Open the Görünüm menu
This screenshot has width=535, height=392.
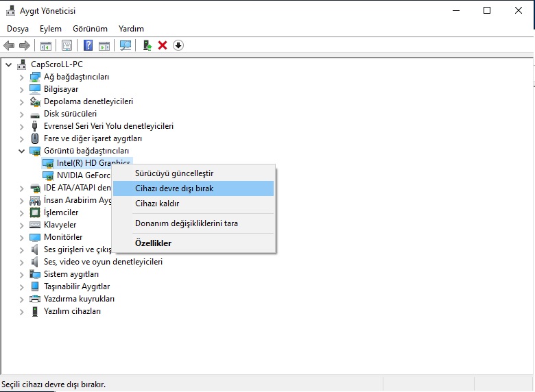click(90, 29)
